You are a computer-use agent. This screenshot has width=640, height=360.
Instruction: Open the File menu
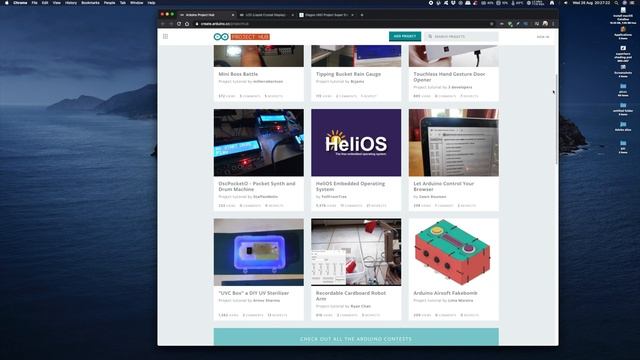point(35,3)
